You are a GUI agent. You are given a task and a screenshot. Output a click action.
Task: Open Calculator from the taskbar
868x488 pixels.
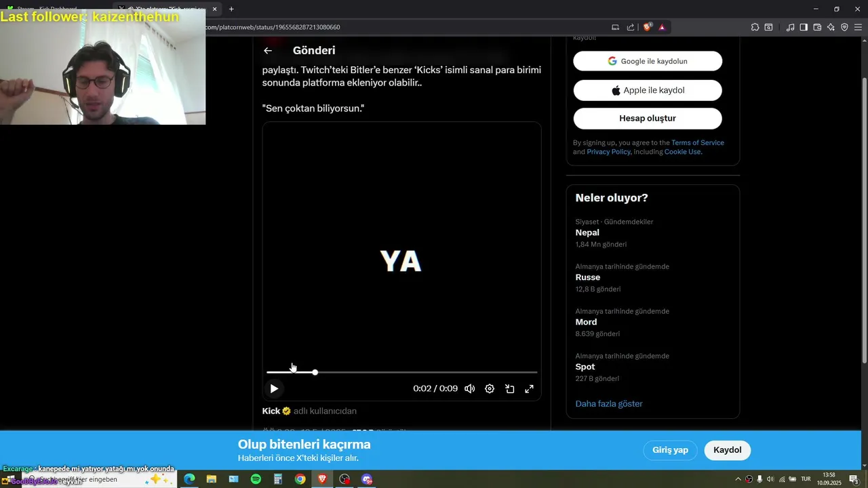click(278, 479)
